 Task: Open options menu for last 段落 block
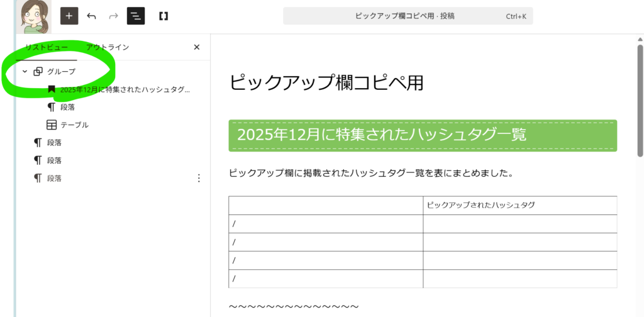199,178
